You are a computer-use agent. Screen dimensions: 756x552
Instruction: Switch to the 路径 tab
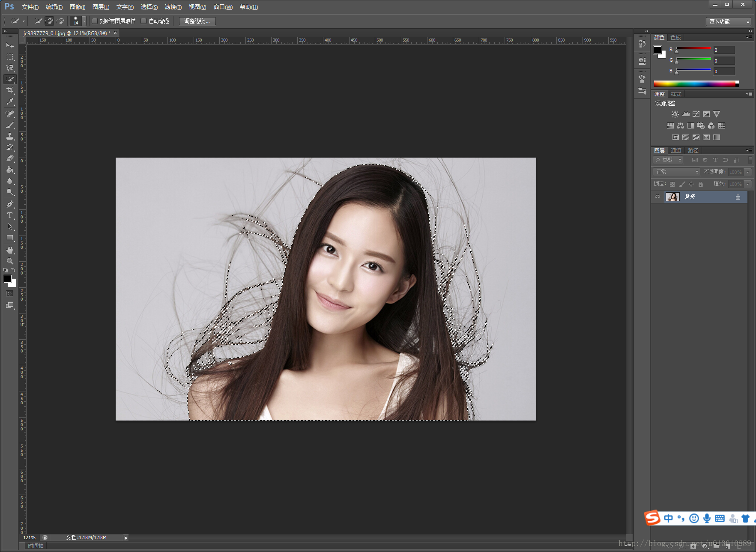click(693, 151)
